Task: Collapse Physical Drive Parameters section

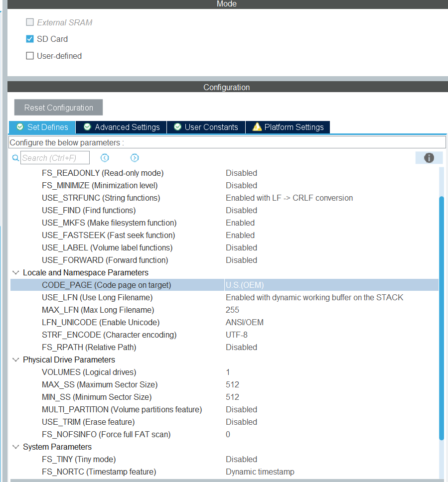Action: pos(15,360)
